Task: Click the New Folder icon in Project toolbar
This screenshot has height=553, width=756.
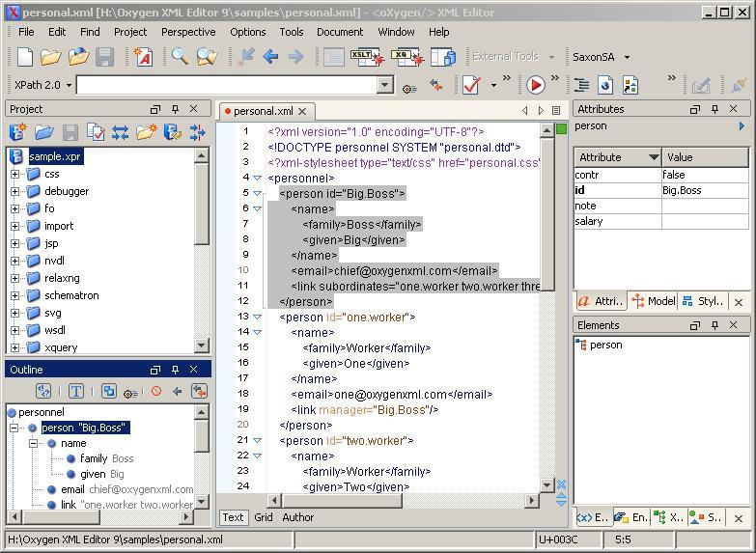Action: (146, 132)
